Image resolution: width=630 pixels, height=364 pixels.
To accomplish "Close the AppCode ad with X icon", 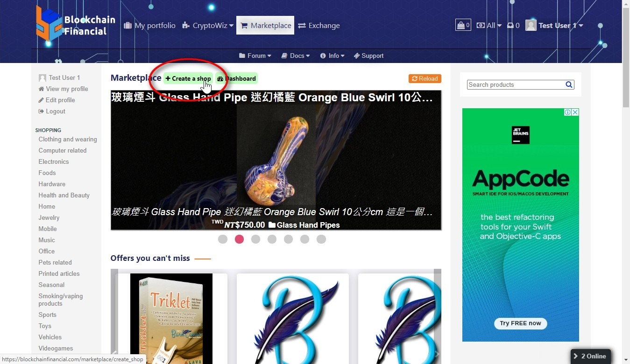I will pyautogui.click(x=575, y=112).
